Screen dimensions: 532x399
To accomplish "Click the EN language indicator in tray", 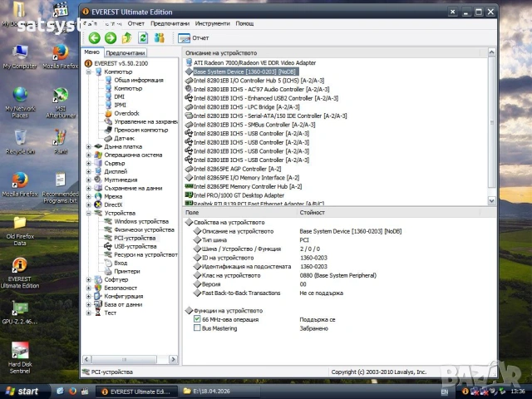I will tap(445, 392).
